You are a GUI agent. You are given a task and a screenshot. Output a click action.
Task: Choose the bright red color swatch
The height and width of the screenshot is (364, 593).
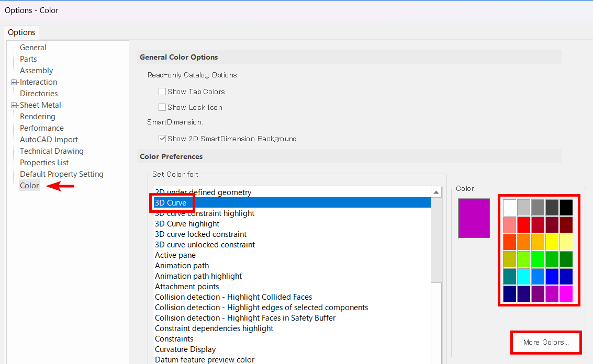pos(524,225)
